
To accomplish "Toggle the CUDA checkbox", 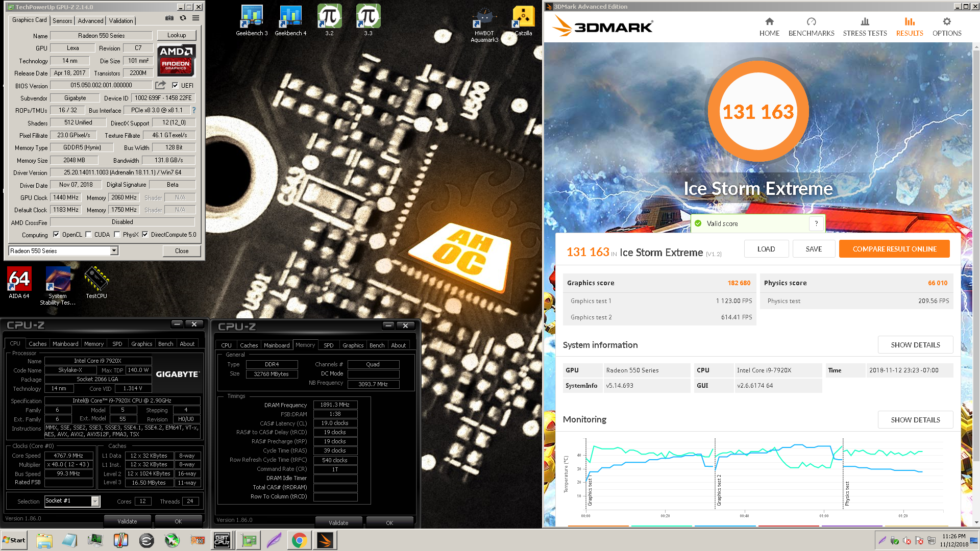I will pos(89,235).
